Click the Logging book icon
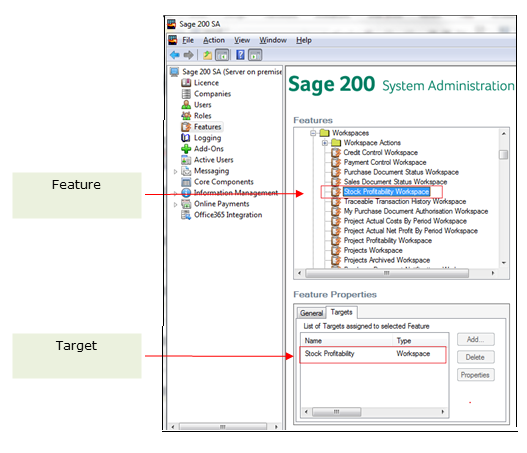The width and height of the screenshot is (527, 453). click(x=186, y=138)
